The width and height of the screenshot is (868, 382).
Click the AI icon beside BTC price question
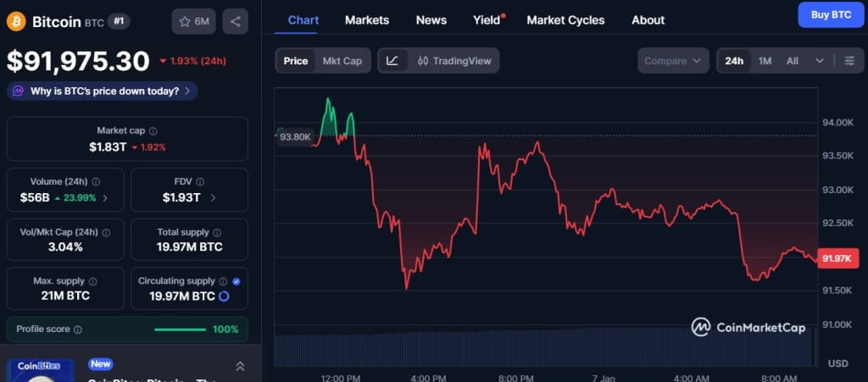pyautogui.click(x=19, y=91)
